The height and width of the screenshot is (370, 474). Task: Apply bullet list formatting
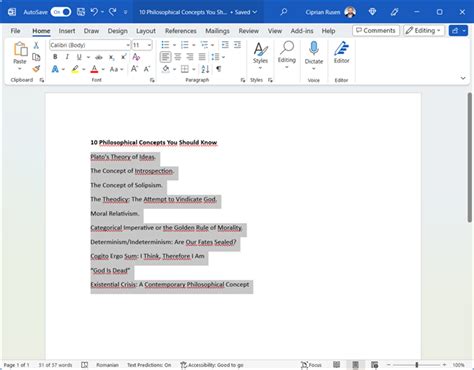tap(165, 45)
